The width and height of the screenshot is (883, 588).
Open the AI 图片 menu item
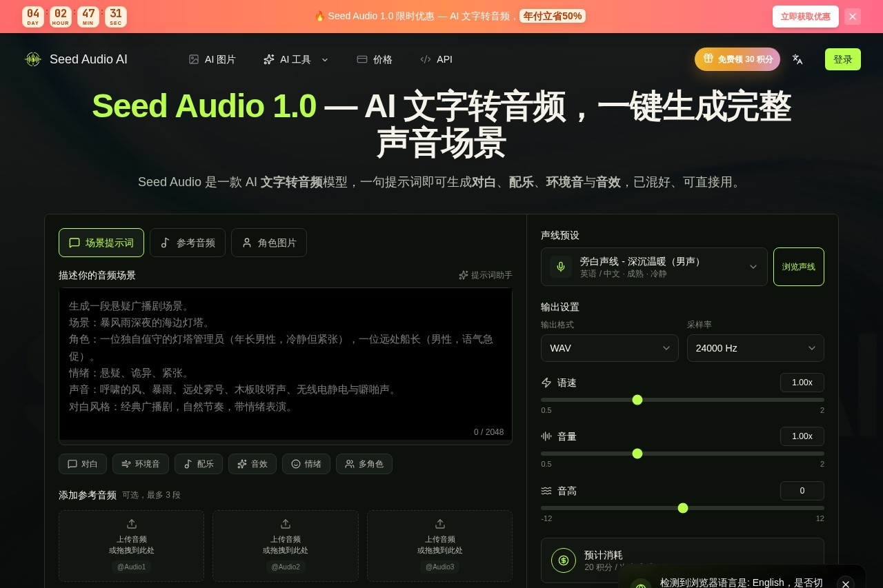point(212,59)
